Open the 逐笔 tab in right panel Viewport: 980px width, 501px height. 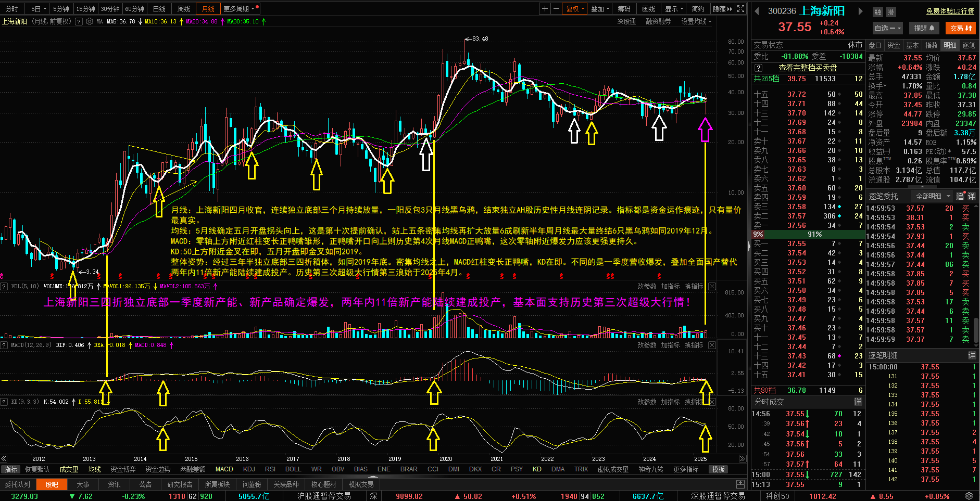(x=969, y=45)
